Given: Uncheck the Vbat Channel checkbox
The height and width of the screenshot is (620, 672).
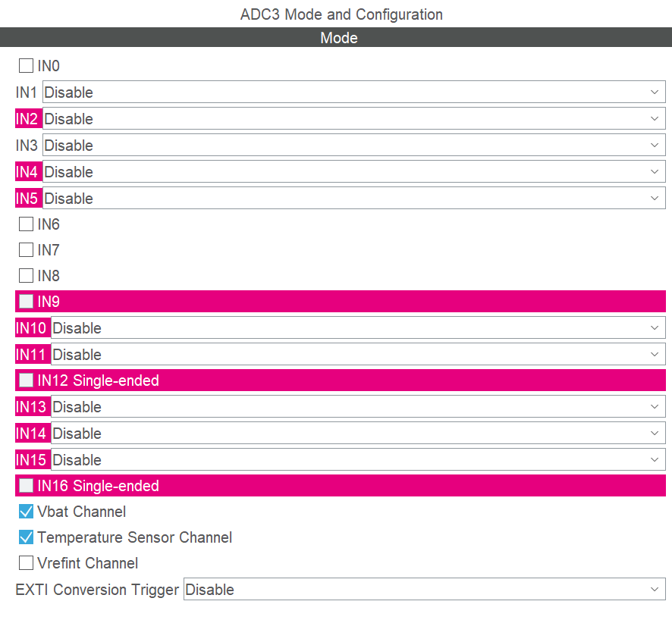Looking at the screenshot, I should pos(27,512).
